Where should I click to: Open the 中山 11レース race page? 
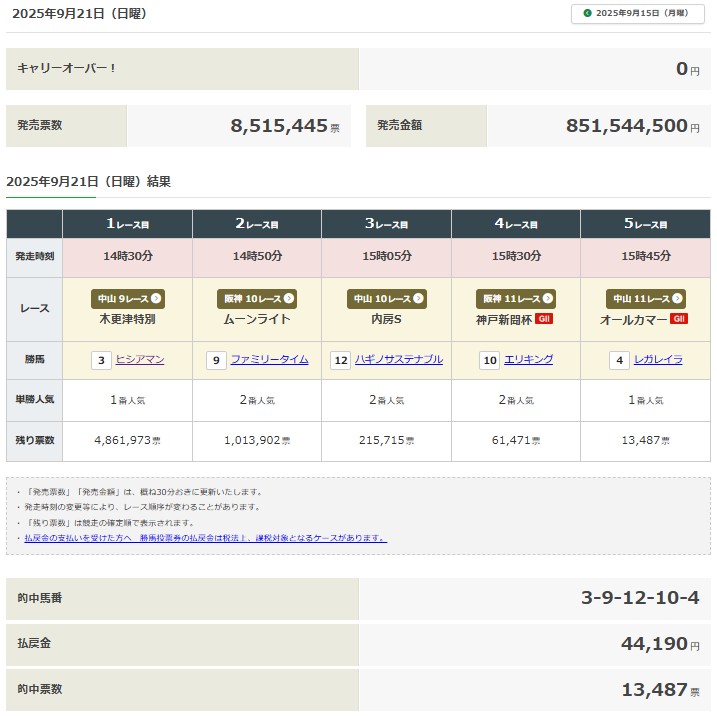(646, 299)
